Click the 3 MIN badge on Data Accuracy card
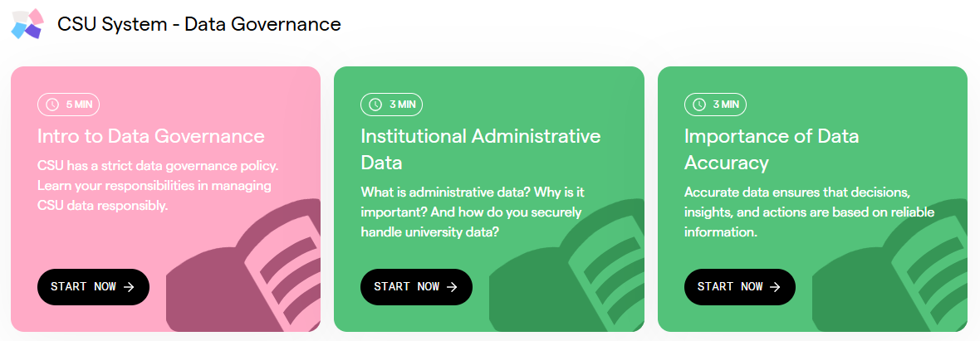The image size is (980, 341). (716, 105)
